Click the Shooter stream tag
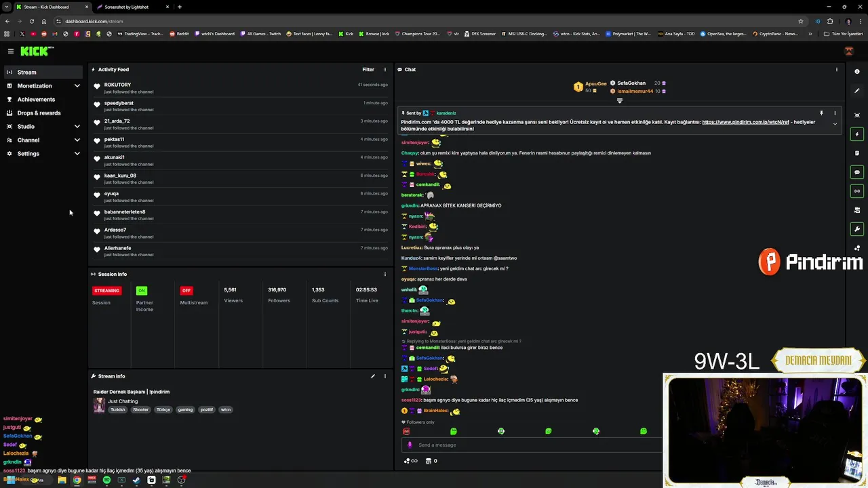Screen dimensions: 868x488 pyautogui.click(x=140, y=409)
